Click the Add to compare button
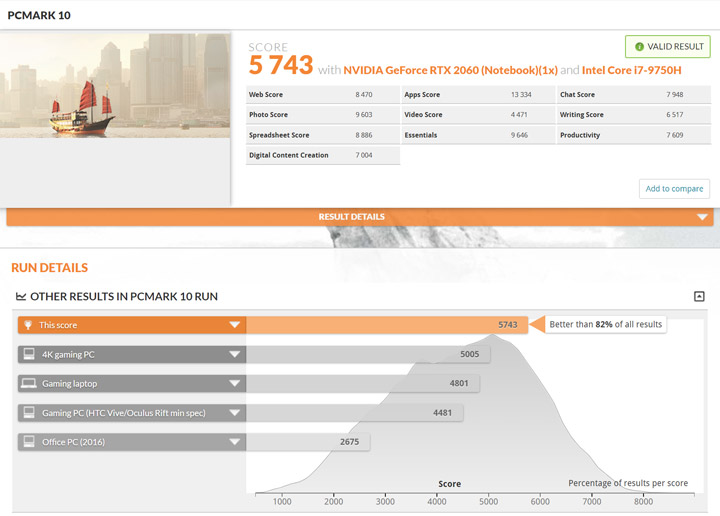 pos(674,189)
